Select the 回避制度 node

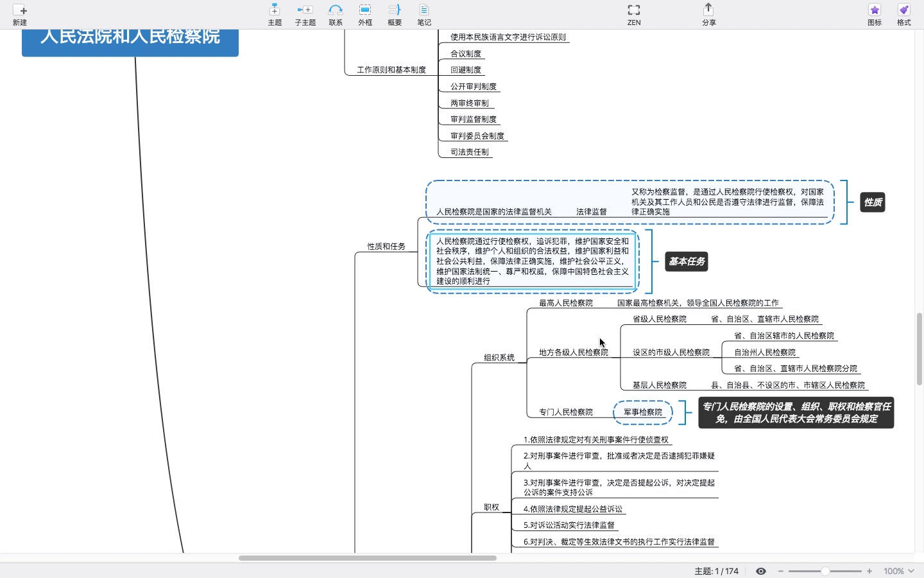click(x=466, y=70)
